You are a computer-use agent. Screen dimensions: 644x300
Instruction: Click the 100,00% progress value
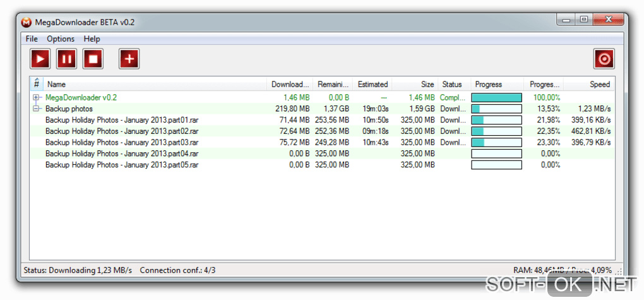(547, 98)
